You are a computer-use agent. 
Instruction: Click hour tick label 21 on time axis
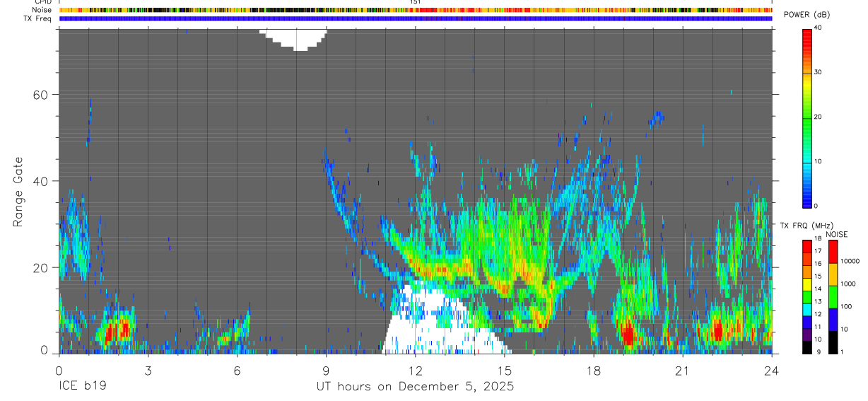pyautogui.click(x=683, y=371)
